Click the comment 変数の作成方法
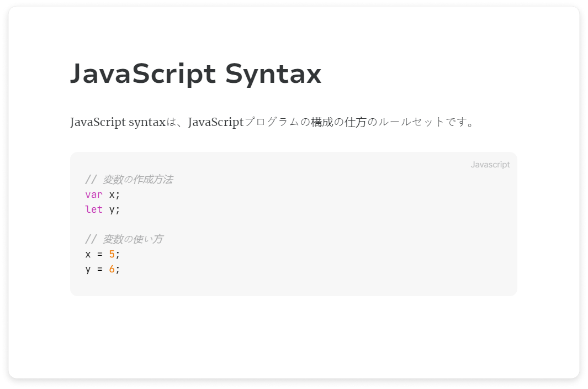This screenshot has height=389, width=588. point(129,180)
